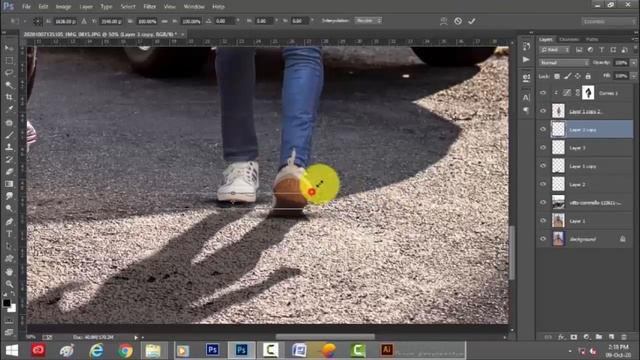
Task: Toggle lock transparent pixels
Action: 557,76
